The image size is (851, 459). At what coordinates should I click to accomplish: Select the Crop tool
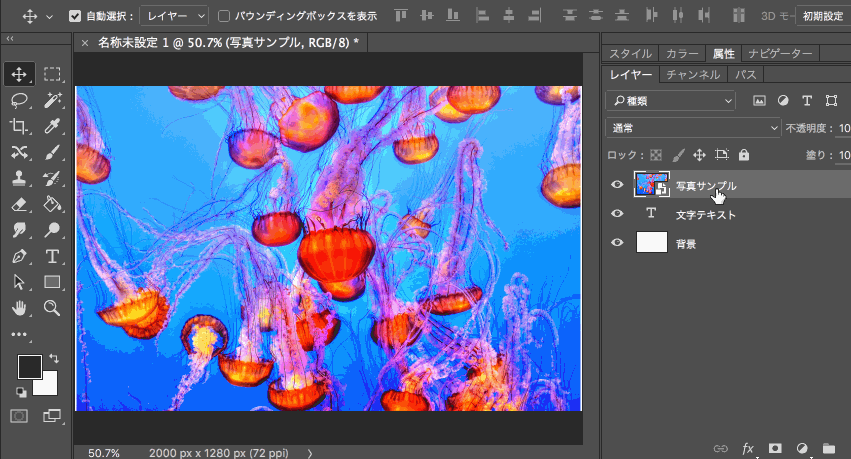click(19, 126)
